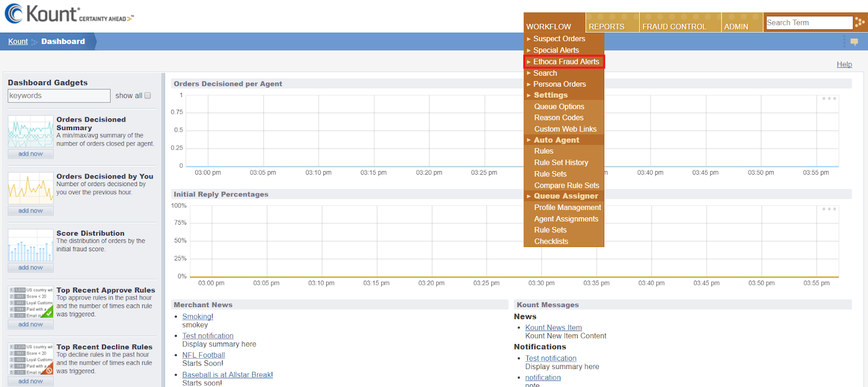Click add now under Orders Decisioned by You

tap(30, 211)
